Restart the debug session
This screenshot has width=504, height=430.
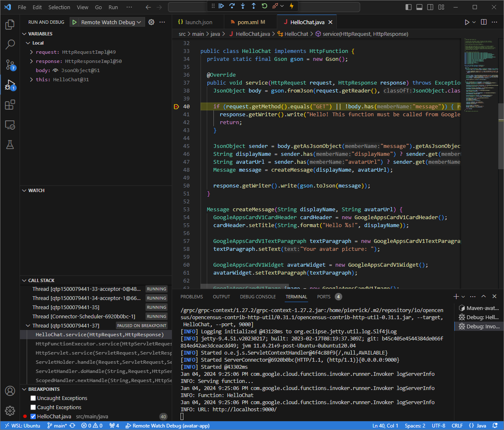pyautogui.click(x=264, y=6)
